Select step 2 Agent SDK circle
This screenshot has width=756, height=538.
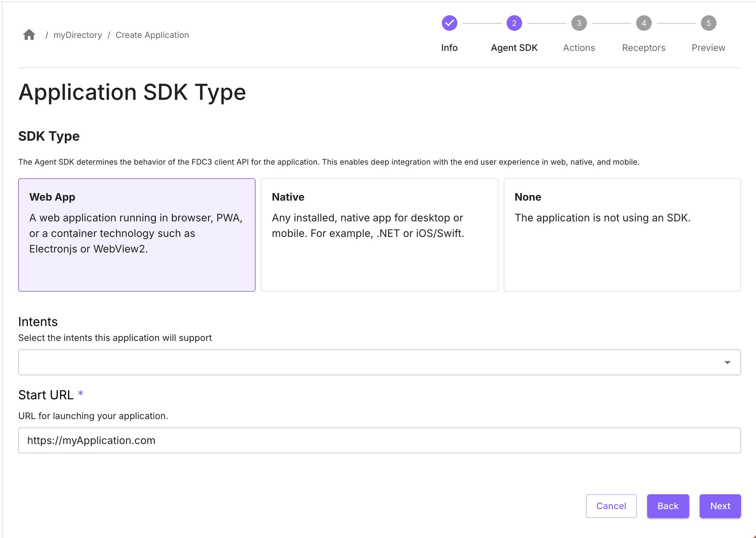(514, 23)
